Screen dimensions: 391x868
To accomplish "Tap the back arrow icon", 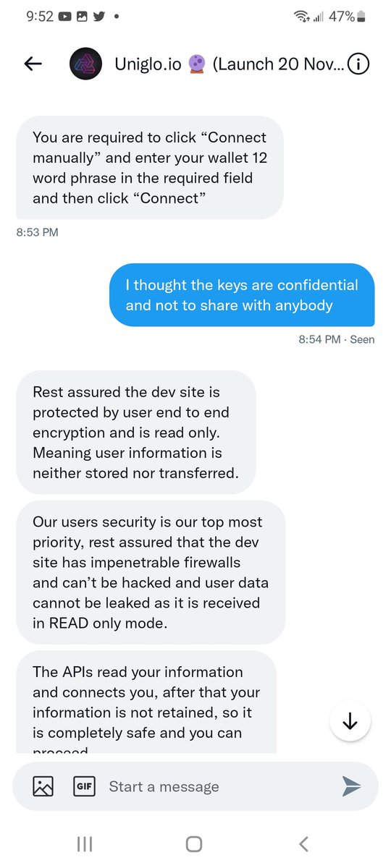I will (x=33, y=64).
